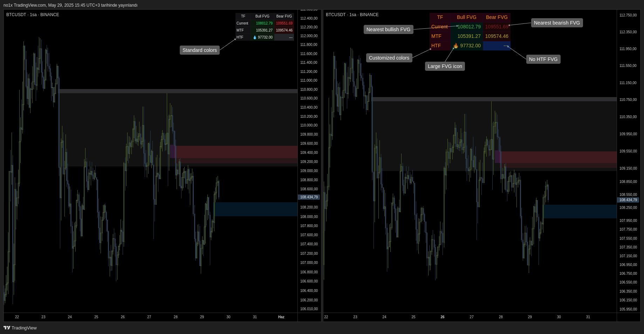Viewport: 644px width, 334px height.
Task: Click left chart title BTCUSDT 1sa BINANCE
Action: pyautogui.click(x=33, y=15)
